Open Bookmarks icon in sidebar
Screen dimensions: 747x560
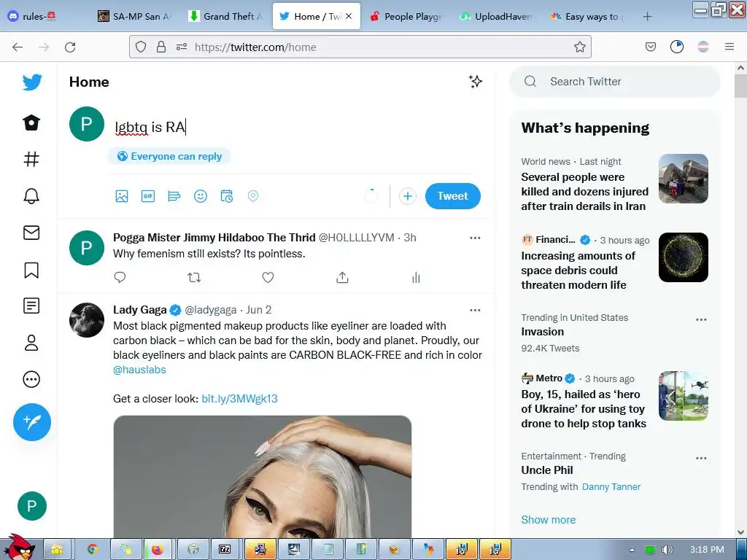(31, 270)
